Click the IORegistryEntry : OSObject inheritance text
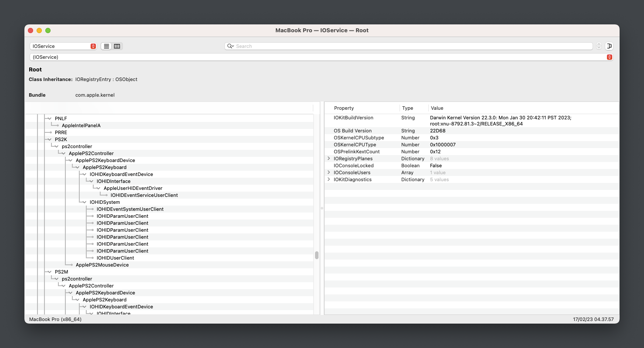644x348 pixels. [106, 79]
